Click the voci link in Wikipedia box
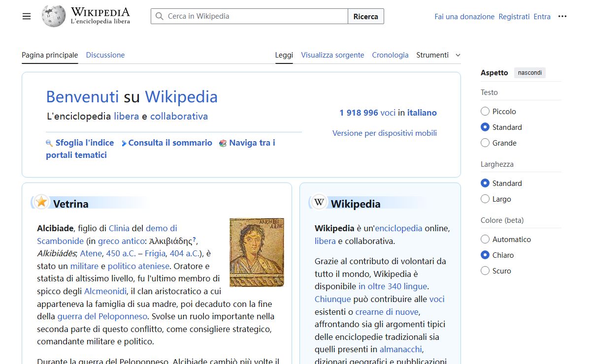Image resolution: width=591 pixels, height=364 pixels. pos(437,299)
